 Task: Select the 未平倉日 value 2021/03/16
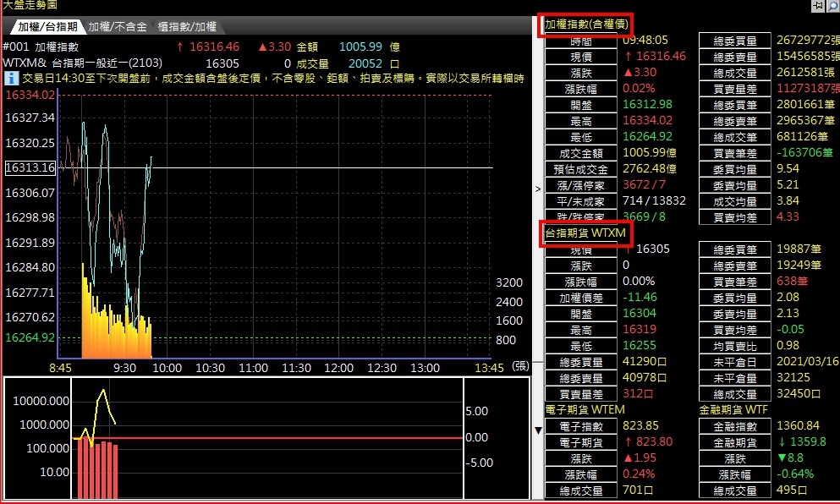point(808,362)
